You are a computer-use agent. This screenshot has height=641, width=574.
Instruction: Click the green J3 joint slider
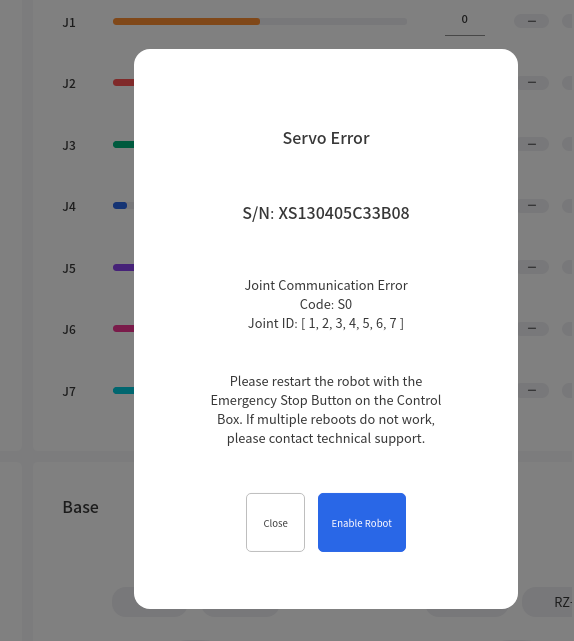click(123, 144)
